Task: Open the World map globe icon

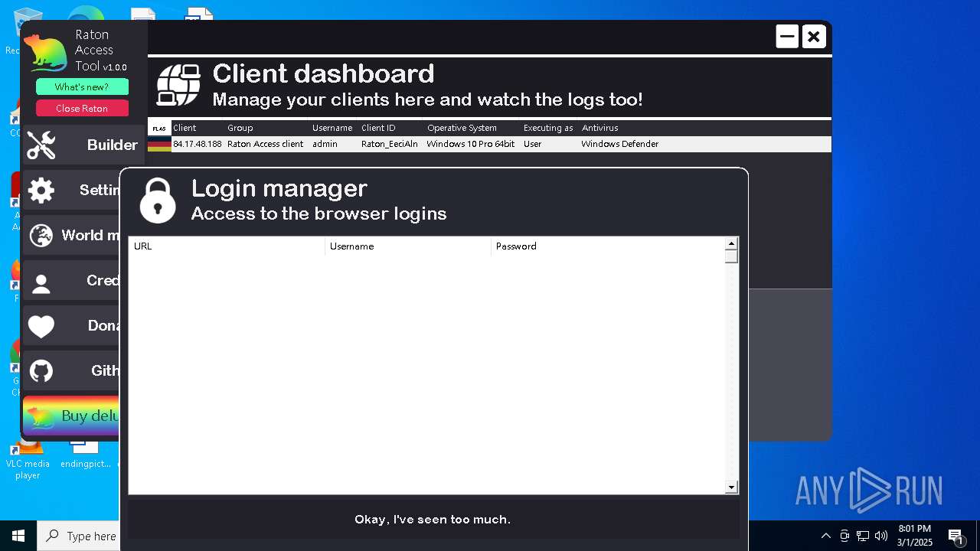Action: point(41,235)
